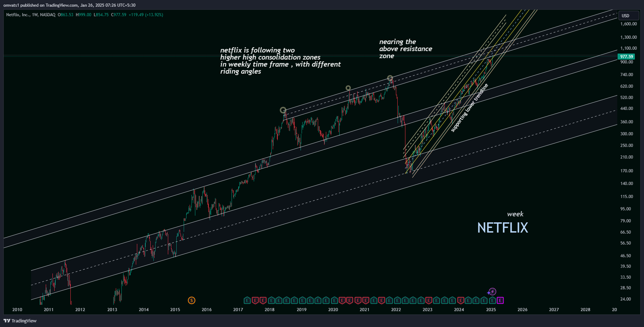Select the purple upcoming earnings E marker

tap(500, 300)
